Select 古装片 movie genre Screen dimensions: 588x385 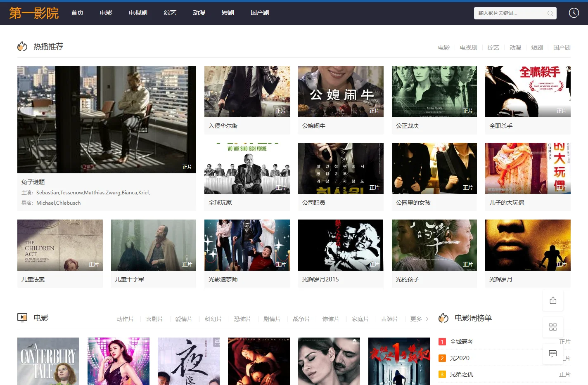click(389, 319)
